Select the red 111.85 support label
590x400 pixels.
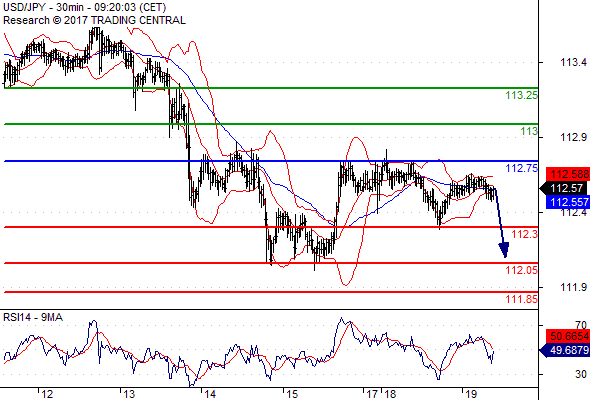pyautogui.click(x=521, y=299)
